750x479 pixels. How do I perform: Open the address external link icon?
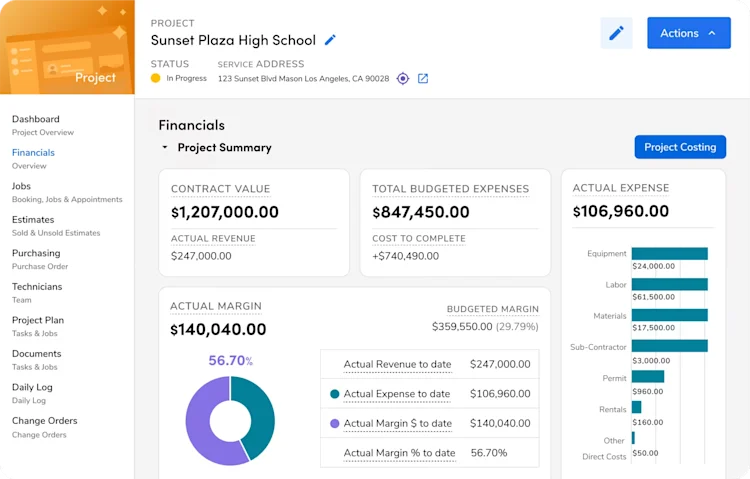pos(423,78)
